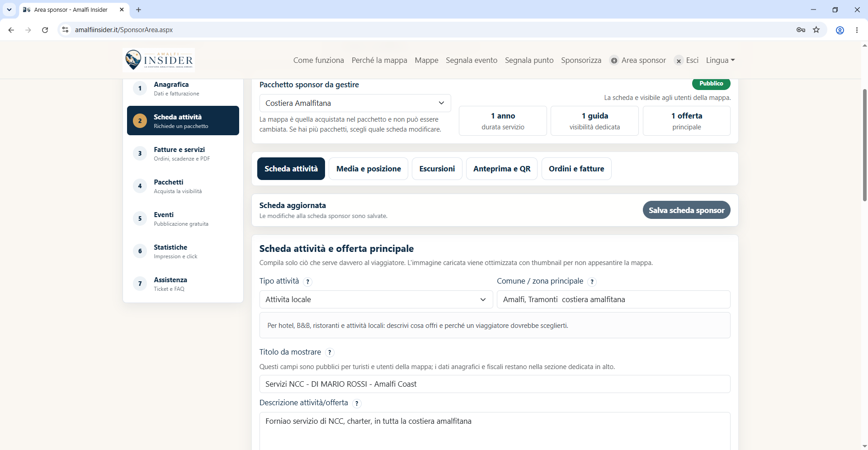The width and height of the screenshot is (868, 450).
Task: Switch to Anteprima e QR tab
Action: tap(502, 169)
